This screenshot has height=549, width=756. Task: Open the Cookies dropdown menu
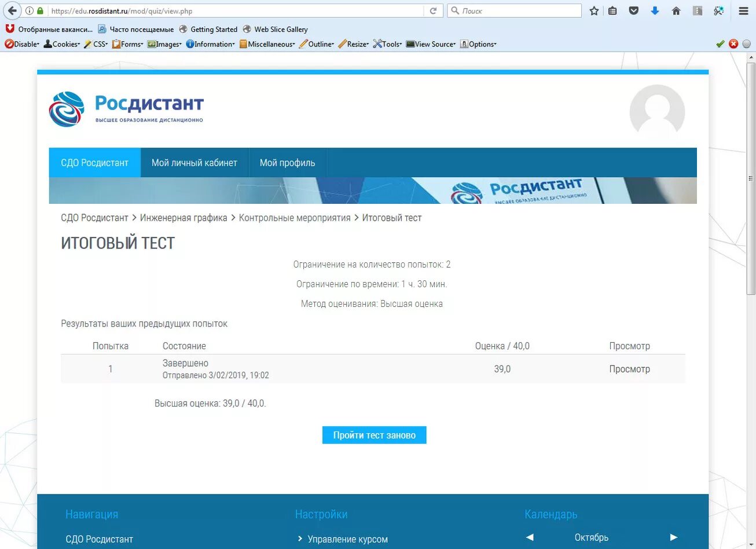tap(62, 44)
